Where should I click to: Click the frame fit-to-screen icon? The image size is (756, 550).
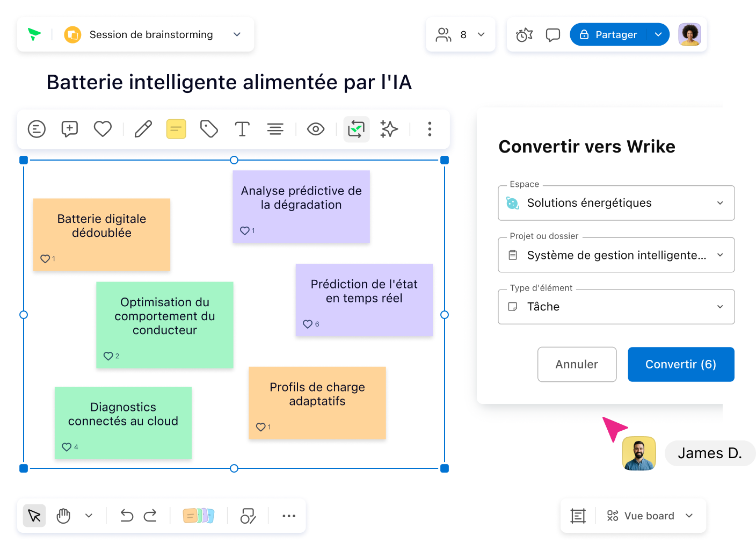[578, 516]
